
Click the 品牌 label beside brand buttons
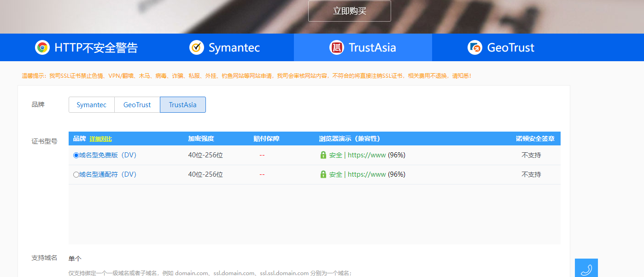[x=38, y=104]
